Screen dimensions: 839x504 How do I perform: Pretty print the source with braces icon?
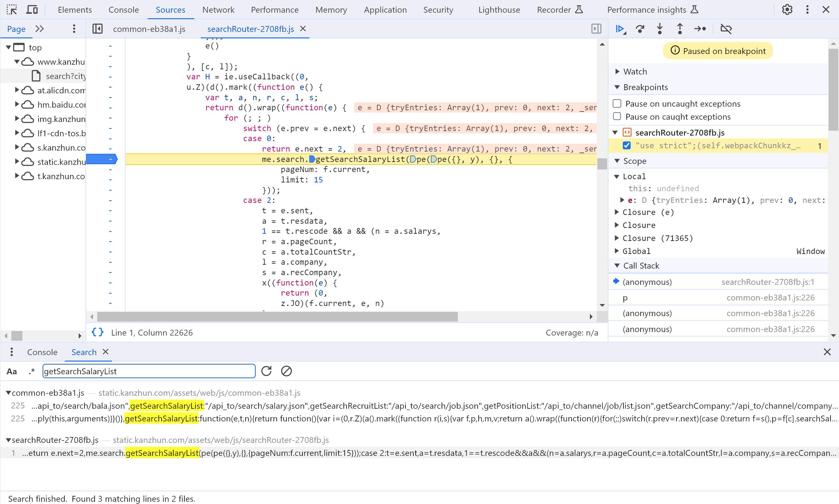pyautogui.click(x=98, y=332)
